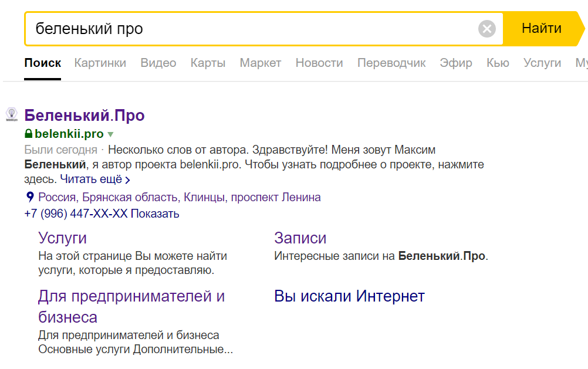The width and height of the screenshot is (588, 369).
Task: Open the Вы искали Интернет sitelink
Action: [x=349, y=296]
